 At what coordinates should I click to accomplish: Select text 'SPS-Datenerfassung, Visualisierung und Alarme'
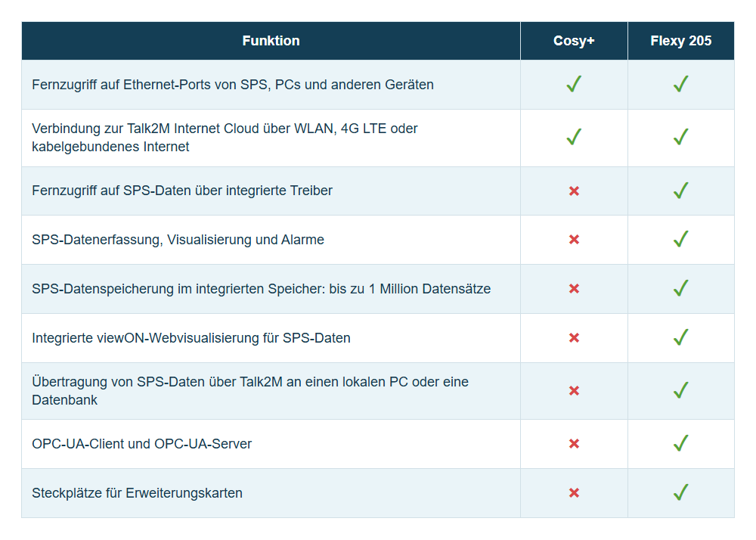178,240
